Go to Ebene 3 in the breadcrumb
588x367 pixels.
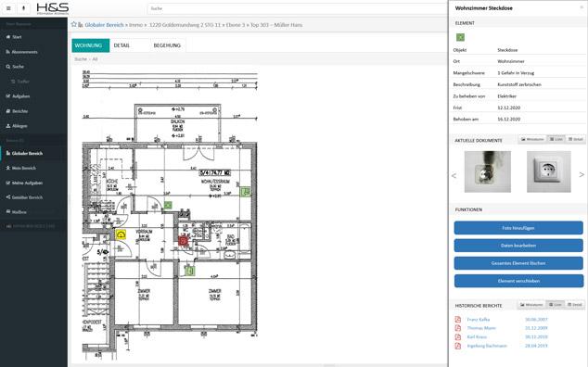pyautogui.click(x=236, y=25)
